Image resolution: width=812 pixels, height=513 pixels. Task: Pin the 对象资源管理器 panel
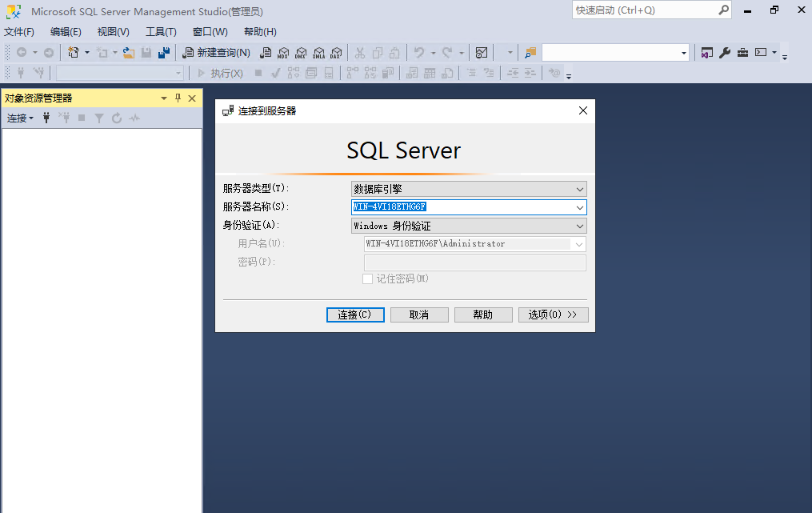pyautogui.click(x=178, y=98)
